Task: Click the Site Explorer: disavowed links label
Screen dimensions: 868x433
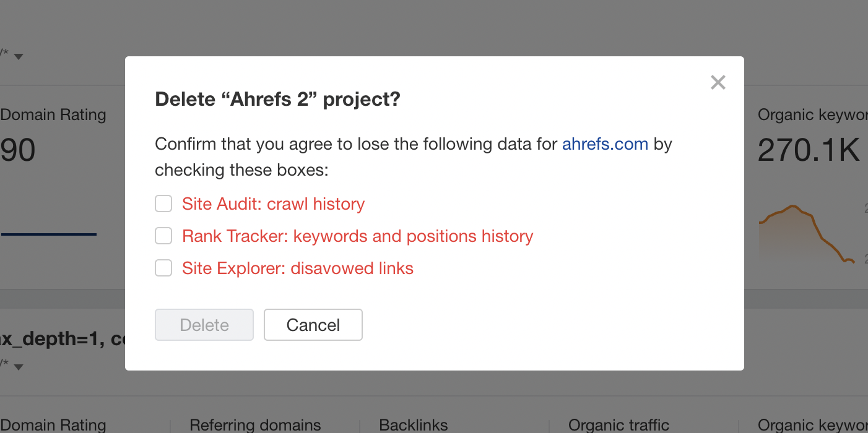Action: pos(297,268)
